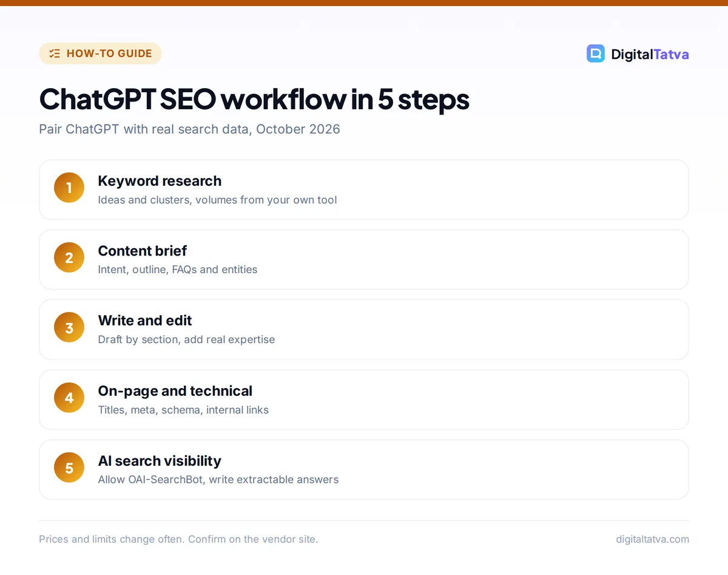This screenshot has width=728, height=575.
Task: Click 'Allow OAI-SearchBot, write extractable answers' text
Action: pyautogui.click(x=218, y=480)
